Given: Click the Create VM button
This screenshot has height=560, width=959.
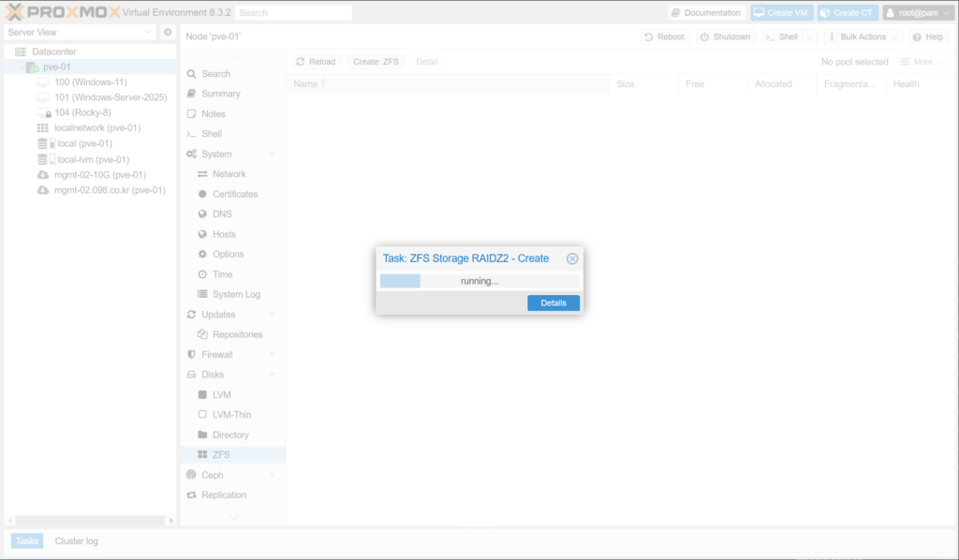Looking at the screenshot, I should [781, 13].
